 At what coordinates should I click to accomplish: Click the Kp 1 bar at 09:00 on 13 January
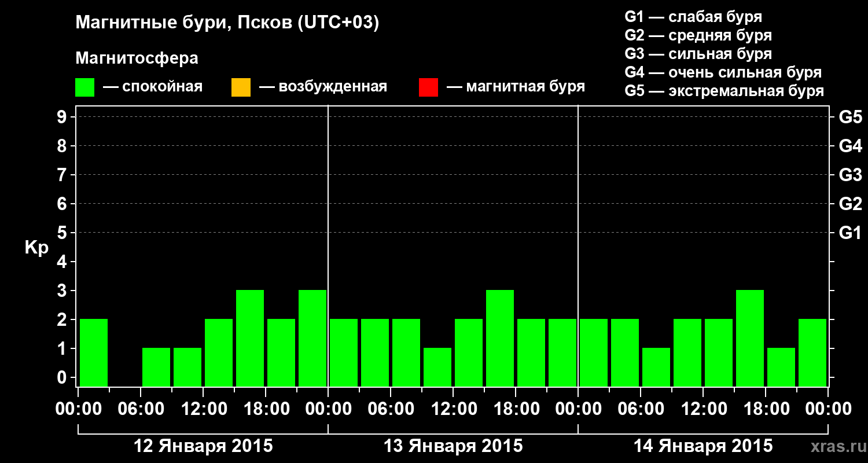click(437, 367)
